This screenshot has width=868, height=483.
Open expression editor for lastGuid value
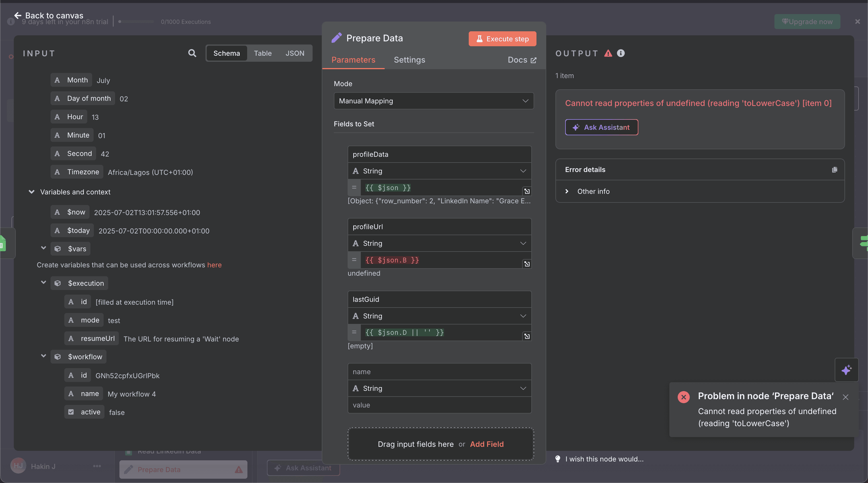(x=527, y=336)
